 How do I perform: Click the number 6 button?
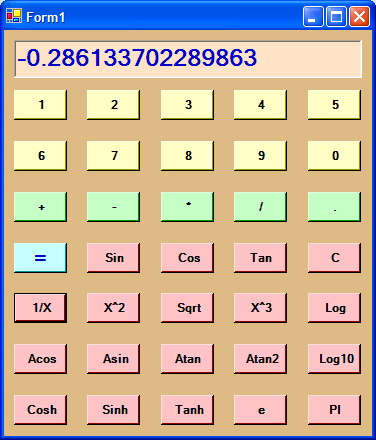pyautogui.click(x=40, y=156)
